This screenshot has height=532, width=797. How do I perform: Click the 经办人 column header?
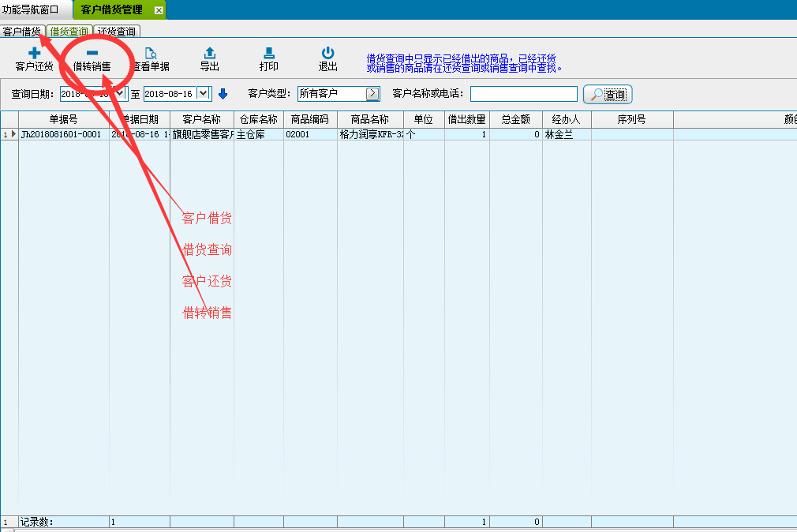(566, 119)
